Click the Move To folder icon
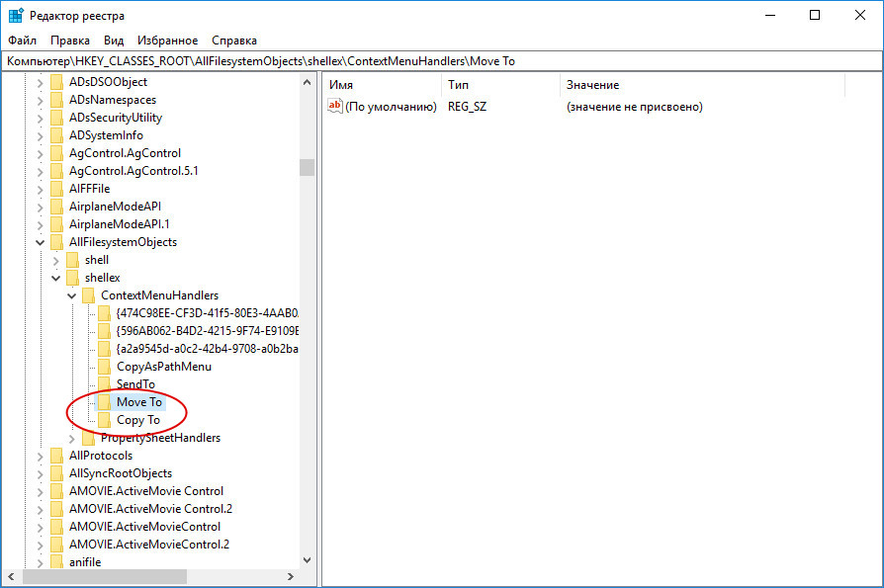 [x=104, y=402]
